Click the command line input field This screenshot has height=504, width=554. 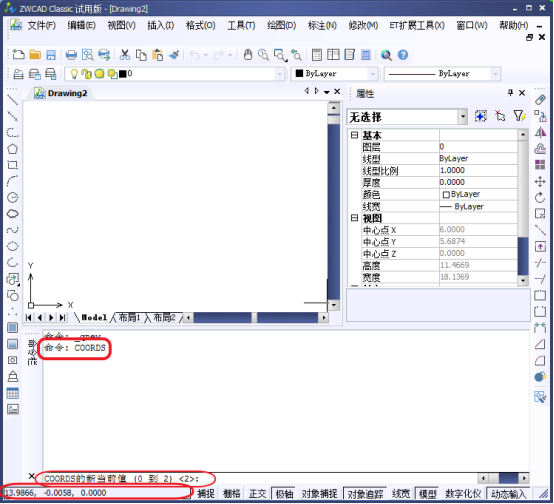point(260,479)
